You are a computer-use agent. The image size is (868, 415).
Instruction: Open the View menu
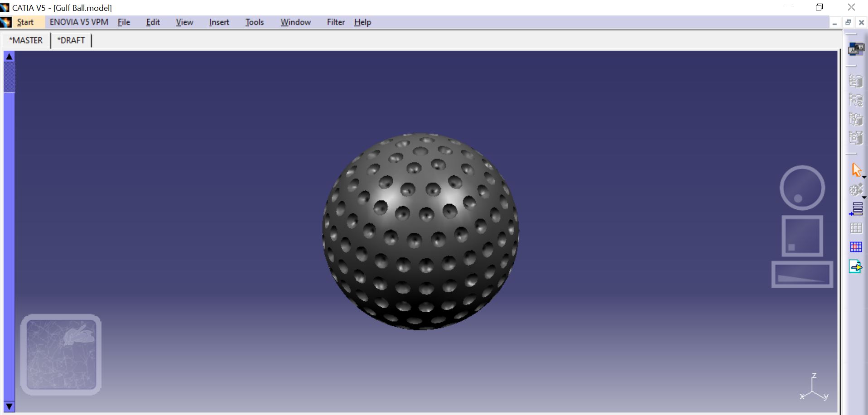click(184, 22)
